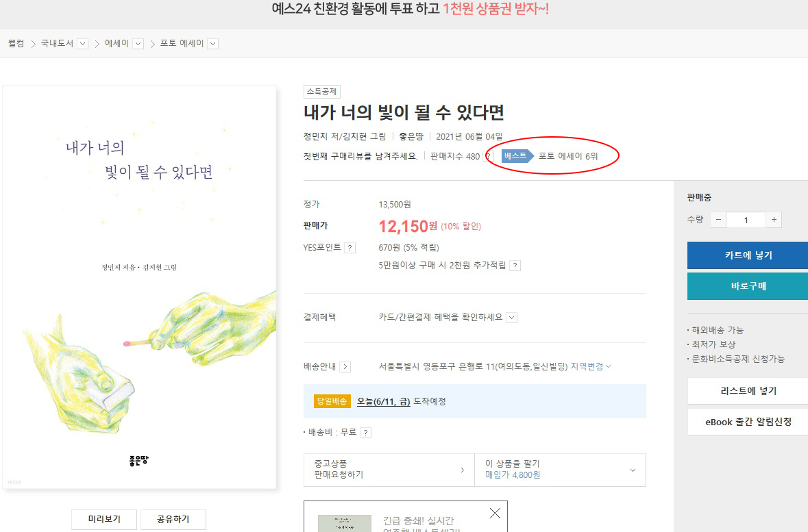Click the 매입가 4,800원 text

pos(513,475)
